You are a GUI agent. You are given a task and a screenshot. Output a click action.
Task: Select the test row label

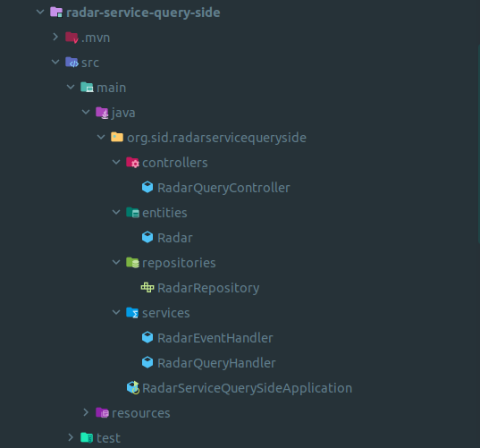[x=109, y=438]
